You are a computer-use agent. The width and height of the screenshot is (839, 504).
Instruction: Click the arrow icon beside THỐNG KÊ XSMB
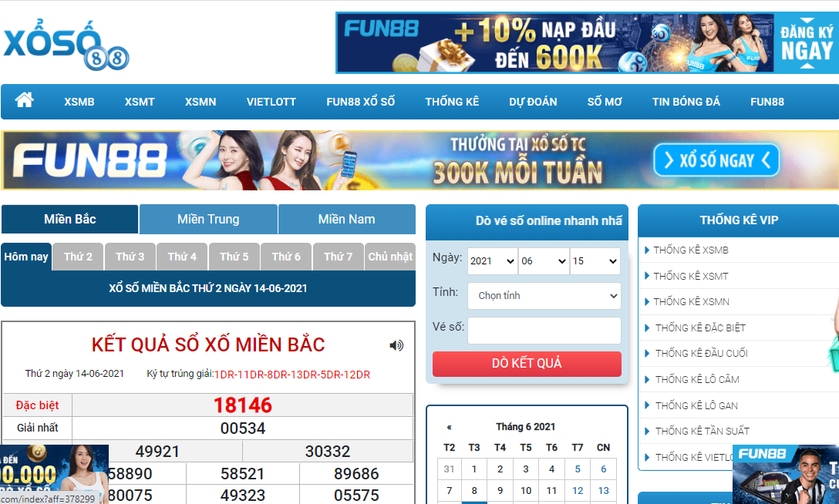coord(646,250)
